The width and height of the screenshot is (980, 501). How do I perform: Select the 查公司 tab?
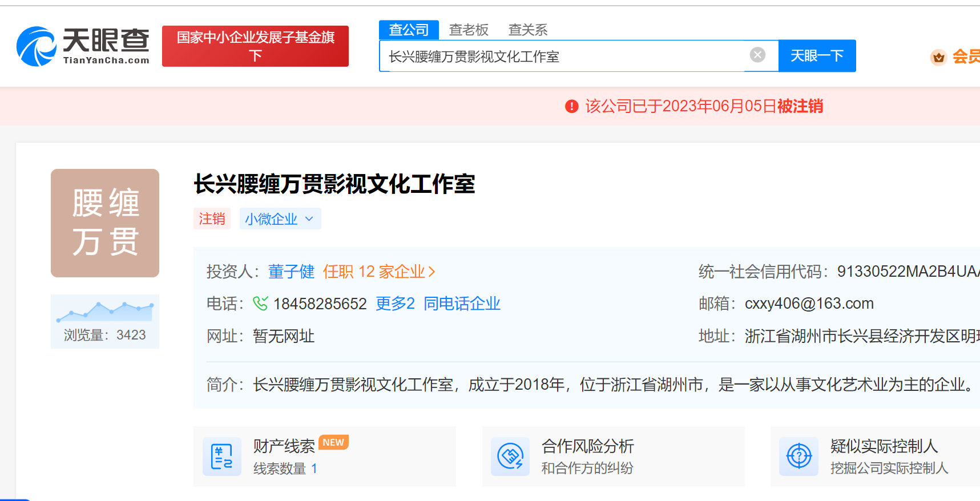coord(409,30)
